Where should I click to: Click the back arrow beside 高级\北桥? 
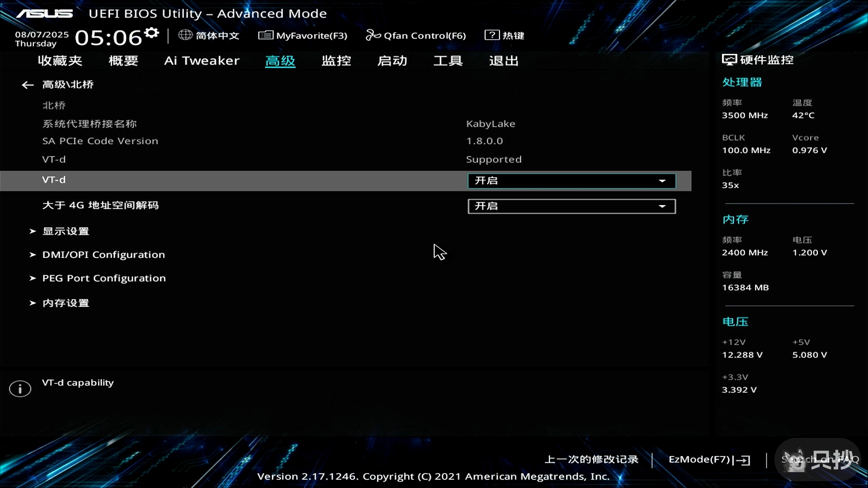(x=28, y=85)
